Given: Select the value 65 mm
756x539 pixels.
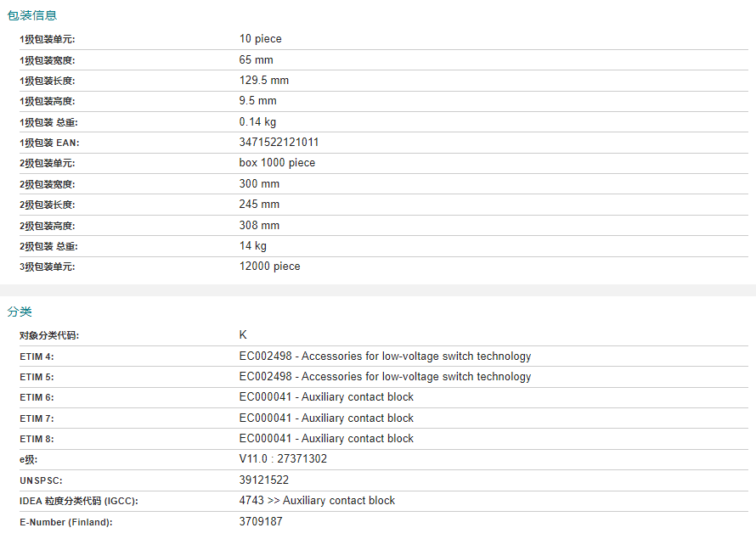Looking at the screenshot, I should click(256, 60).
